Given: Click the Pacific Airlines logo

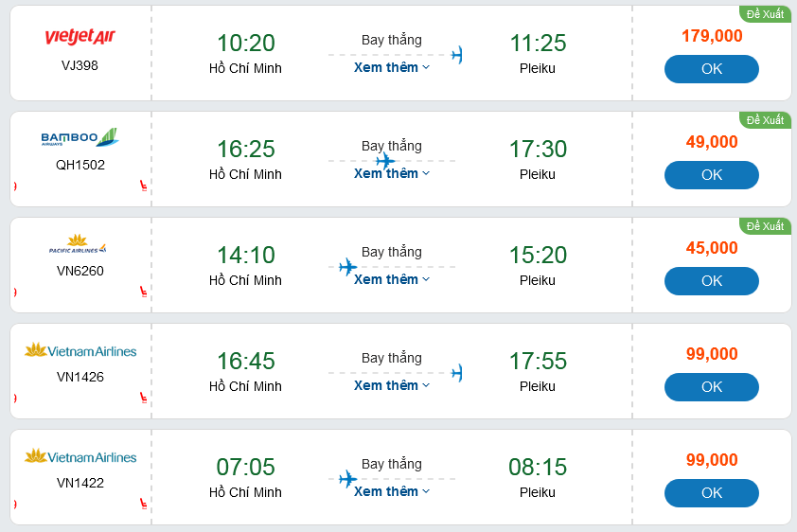Looking at the screenshot, I should (x=78, y=245).
